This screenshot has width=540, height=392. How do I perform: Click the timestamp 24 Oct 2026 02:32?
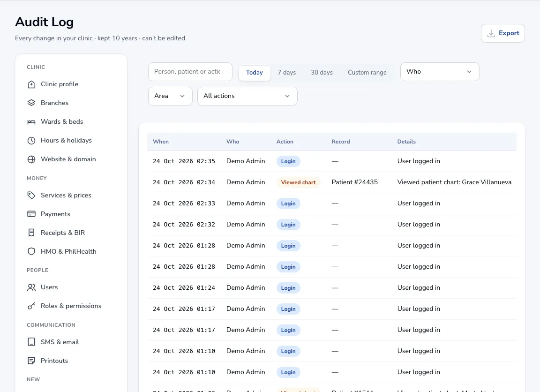point(184,225)
